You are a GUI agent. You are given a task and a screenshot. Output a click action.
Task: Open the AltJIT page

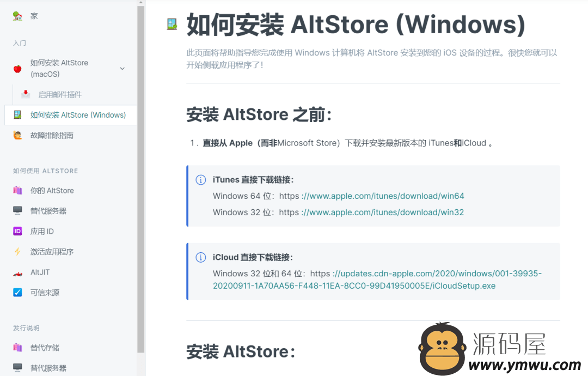click(x=40, y=272)
